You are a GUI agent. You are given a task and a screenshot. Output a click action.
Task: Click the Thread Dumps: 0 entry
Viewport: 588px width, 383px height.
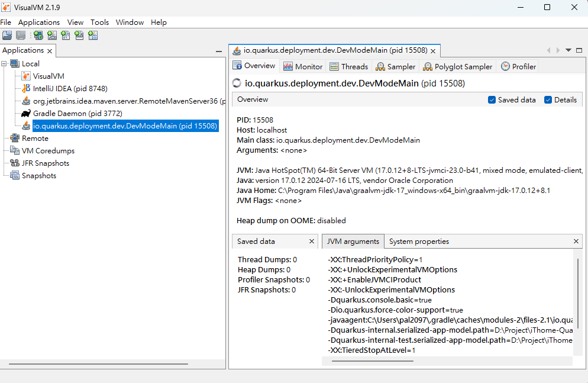(267, 260)
